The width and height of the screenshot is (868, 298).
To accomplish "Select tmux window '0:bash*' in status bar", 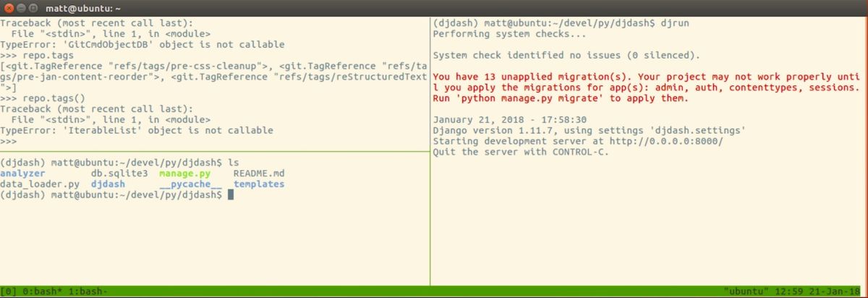I will pos(41,291).
